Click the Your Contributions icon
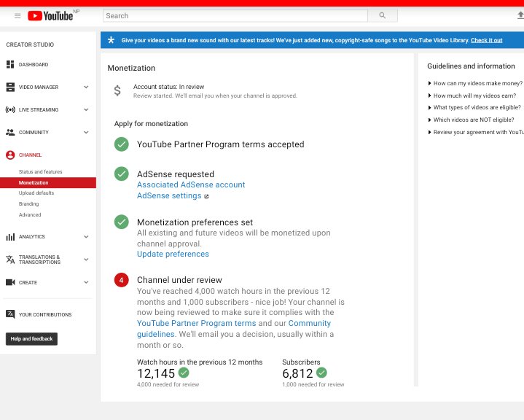The width and height of the screenshot is (524, 420). 10,314
